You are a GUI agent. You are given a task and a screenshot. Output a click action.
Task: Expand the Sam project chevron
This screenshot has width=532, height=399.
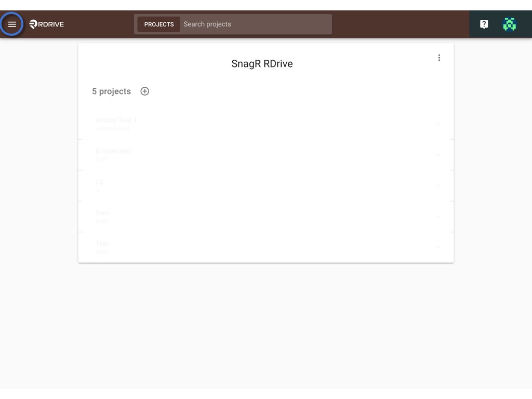(438, 217)
